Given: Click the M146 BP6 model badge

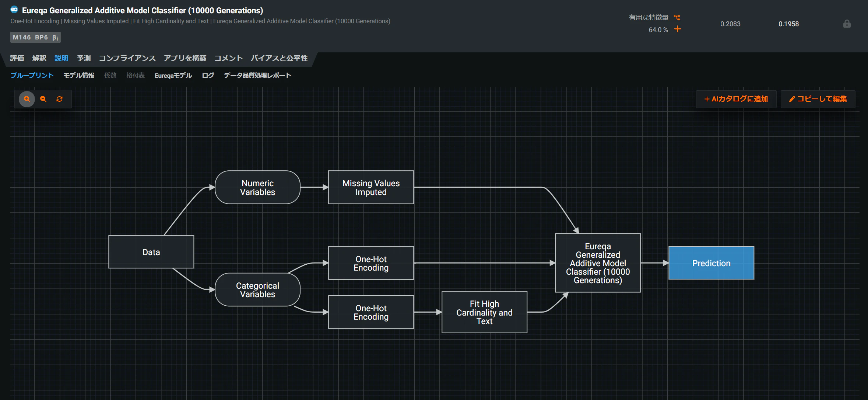Looking at the screenshot, I should [x=35, y=37].
